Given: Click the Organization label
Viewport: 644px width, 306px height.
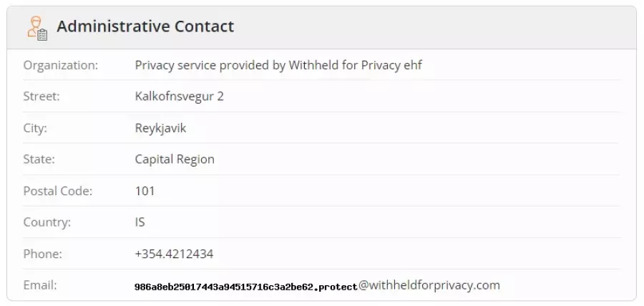Looking at the screenshot, I should 61,65.
